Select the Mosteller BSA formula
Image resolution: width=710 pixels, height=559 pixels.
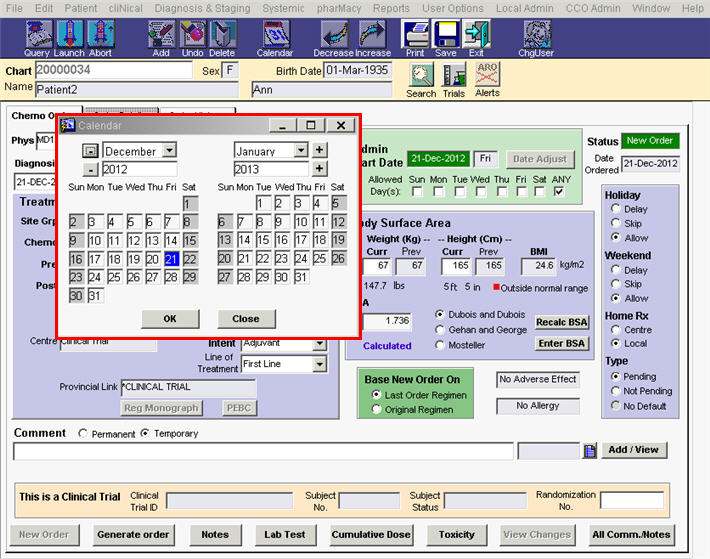(441, 345)
